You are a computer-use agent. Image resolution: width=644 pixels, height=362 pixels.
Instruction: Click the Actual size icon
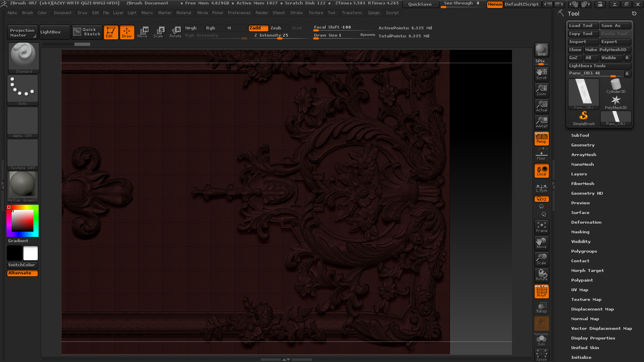[541, 106]
